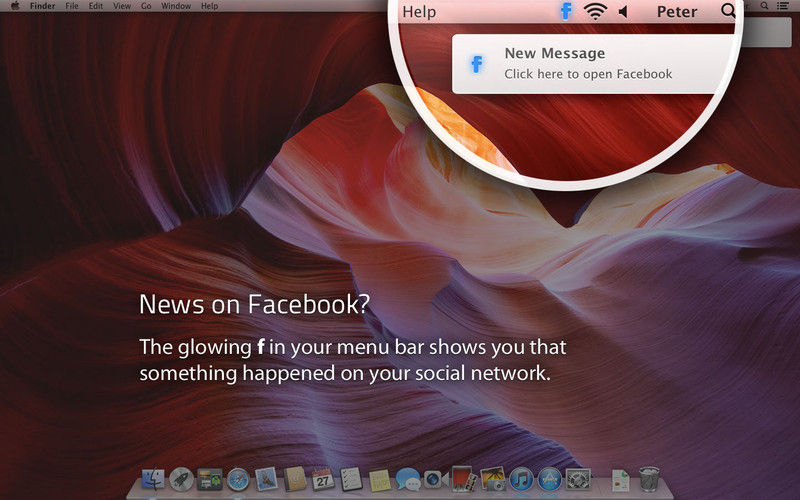The width and height of the screenshot is (800, 500).
Task: Open Contacts address book in Dock
Action: click(x=295, y=479)
